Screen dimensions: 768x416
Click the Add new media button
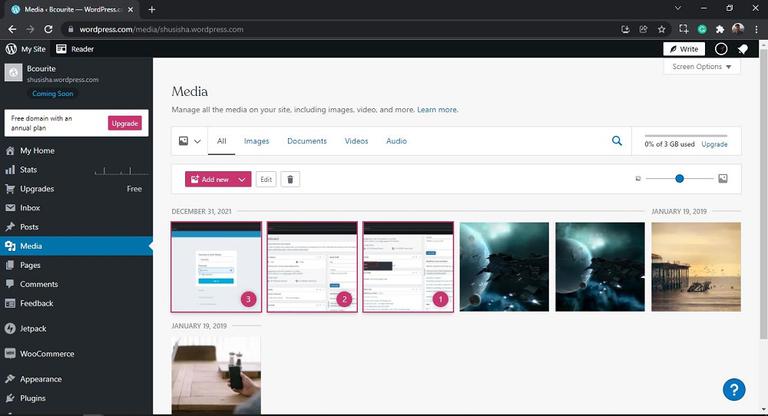(210, 179)
